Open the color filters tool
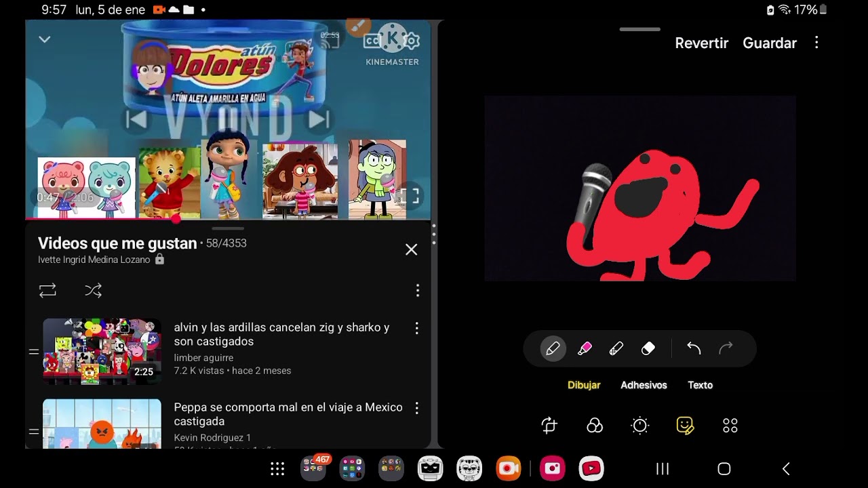 click(595, 425)
